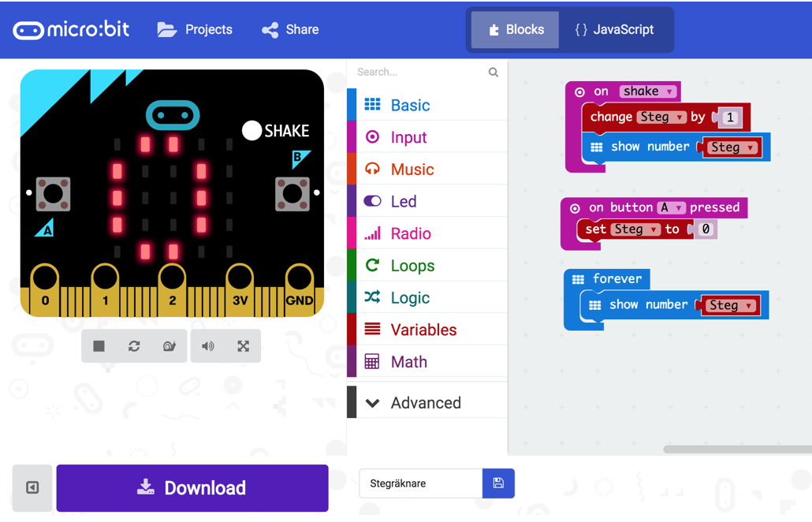Open the Loops blocks category

coord(427,266)
